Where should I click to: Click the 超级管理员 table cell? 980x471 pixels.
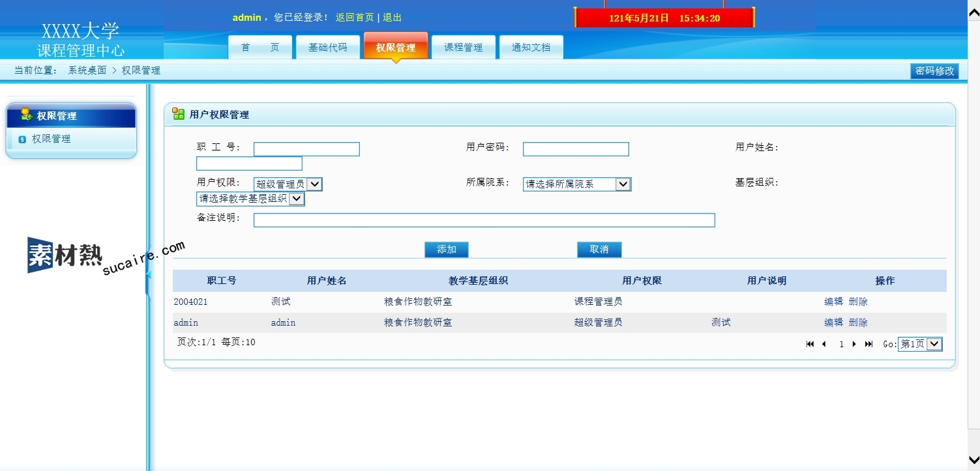point(598,322)
